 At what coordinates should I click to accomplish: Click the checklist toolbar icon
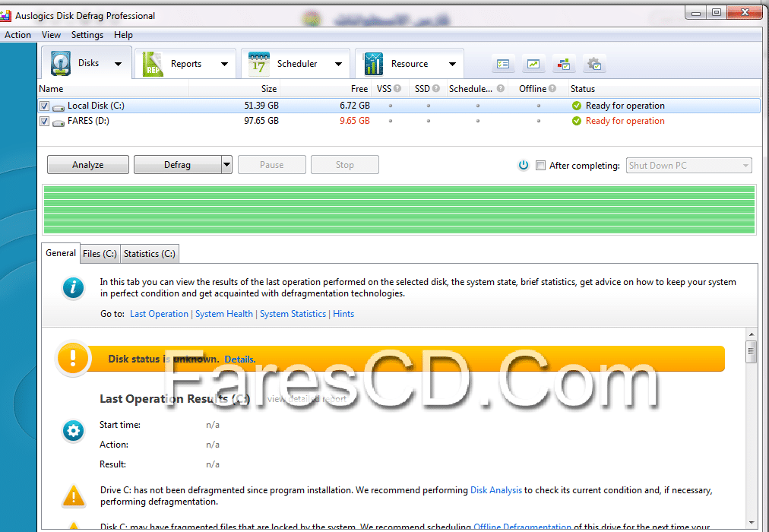click(x=503, y=64)
